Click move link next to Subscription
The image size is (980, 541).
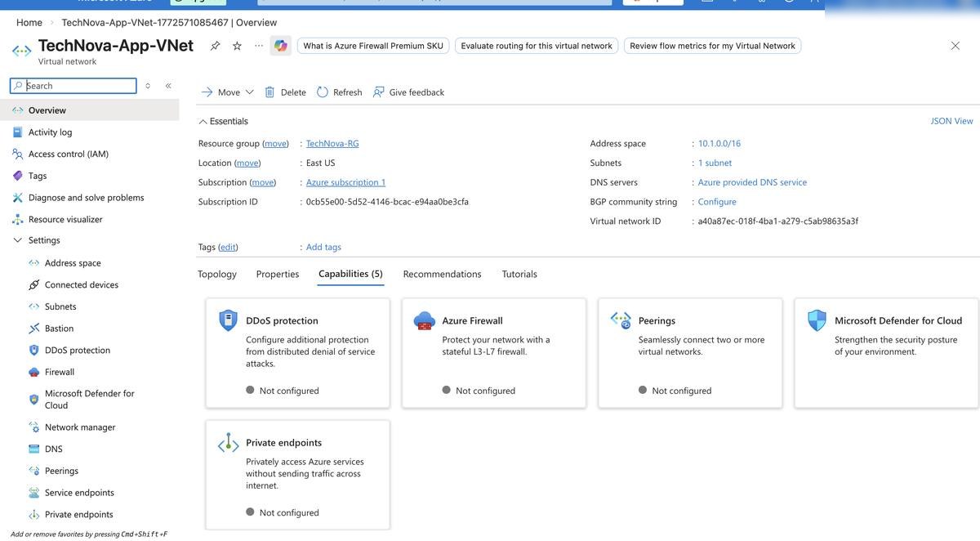point(263,182)
